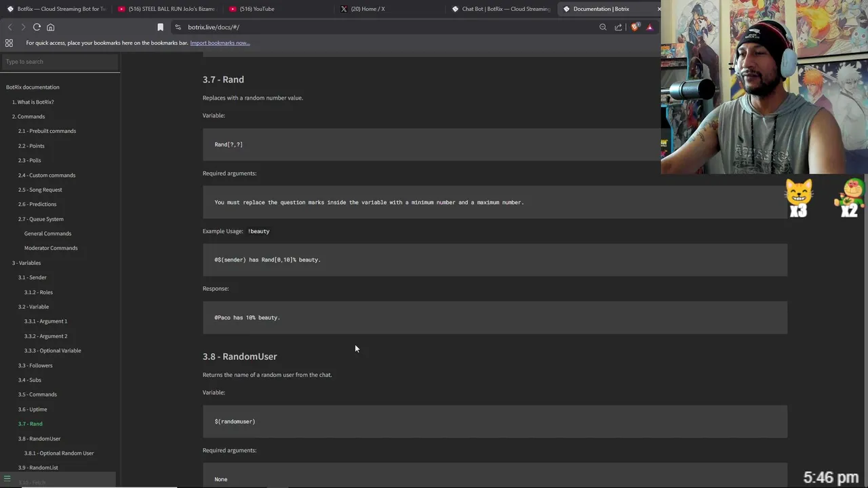Open 2.2 - Points in sidebar

31,146
